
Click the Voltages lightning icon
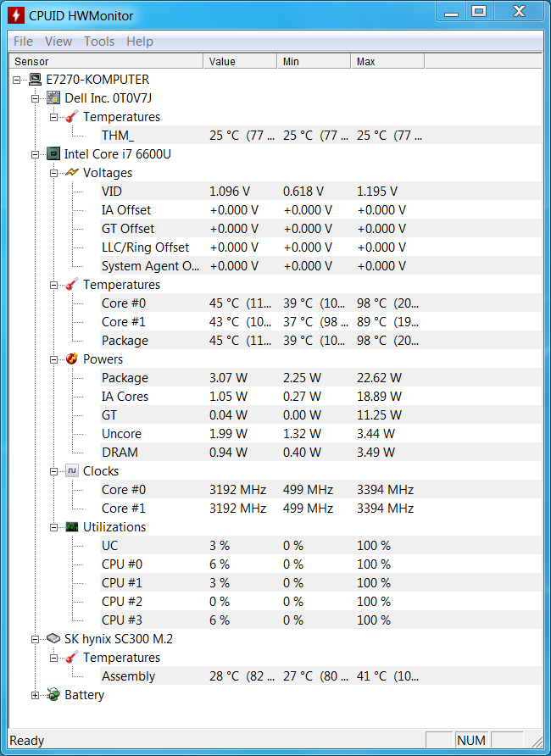(72, 172)
